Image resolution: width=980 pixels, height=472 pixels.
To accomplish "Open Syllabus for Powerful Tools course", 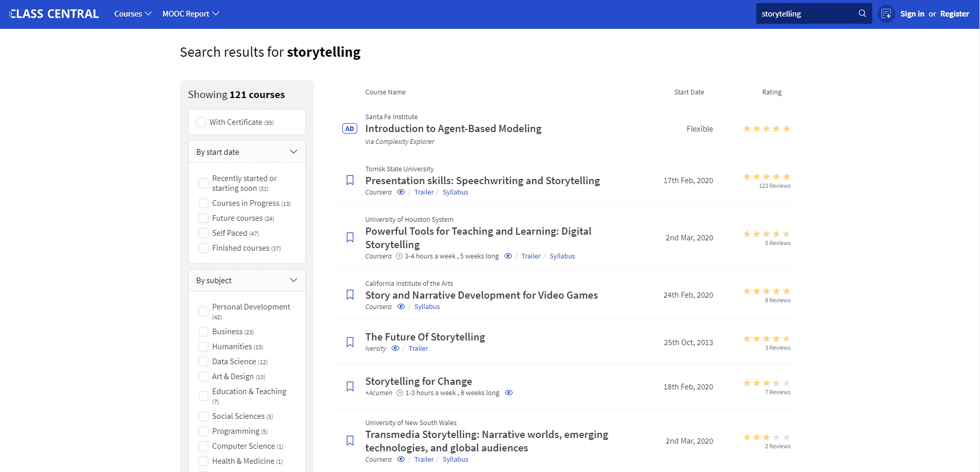I will click(x=562, y=256).
